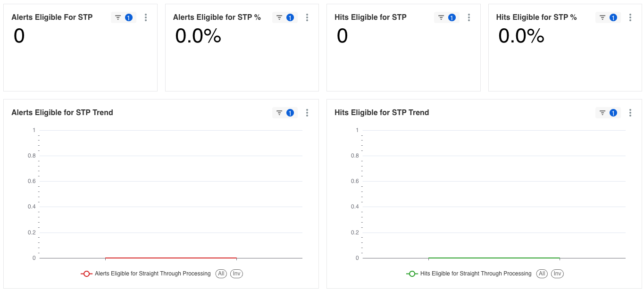The image size is (644, 291).
Task: Select All in the Hits trend legend
Action: coord(542,274)
